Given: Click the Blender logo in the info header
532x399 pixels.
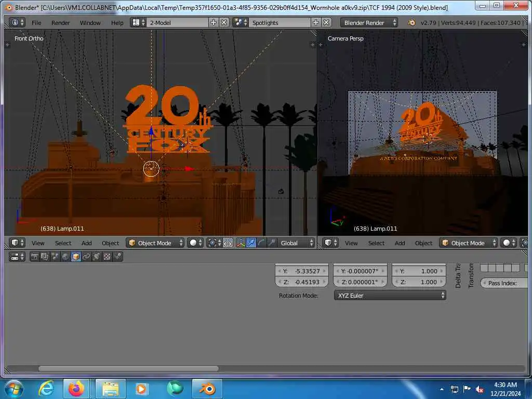Looking at the screenshot, I should coord(411,23).
